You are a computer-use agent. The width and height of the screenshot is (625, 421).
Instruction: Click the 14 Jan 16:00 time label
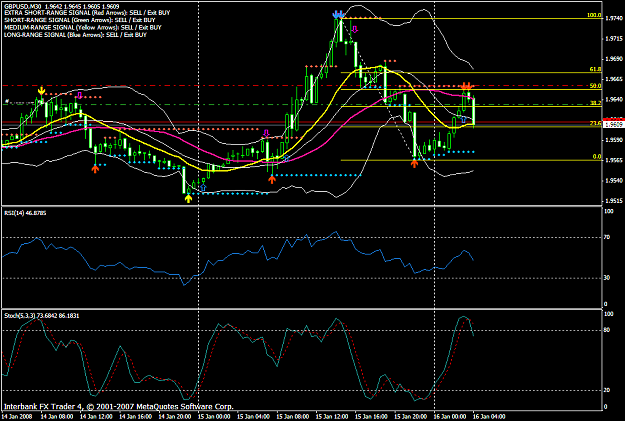click(x=136, y=417)
